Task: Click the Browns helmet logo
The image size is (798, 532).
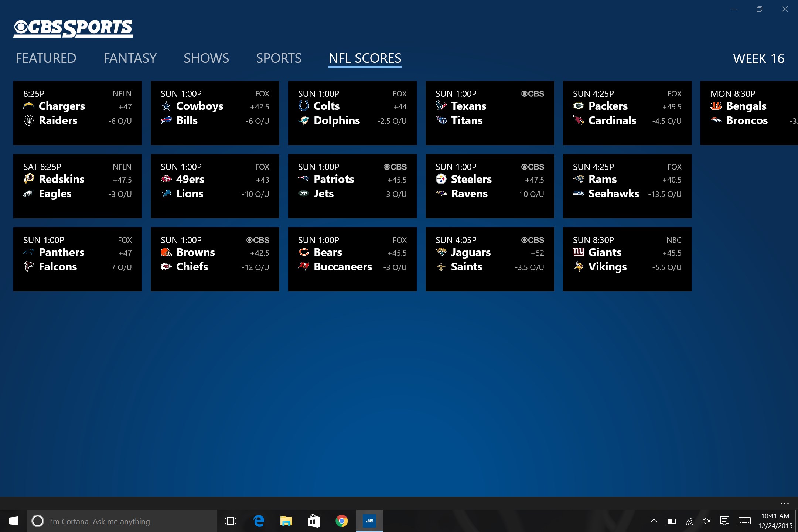Action: point(166,252)
